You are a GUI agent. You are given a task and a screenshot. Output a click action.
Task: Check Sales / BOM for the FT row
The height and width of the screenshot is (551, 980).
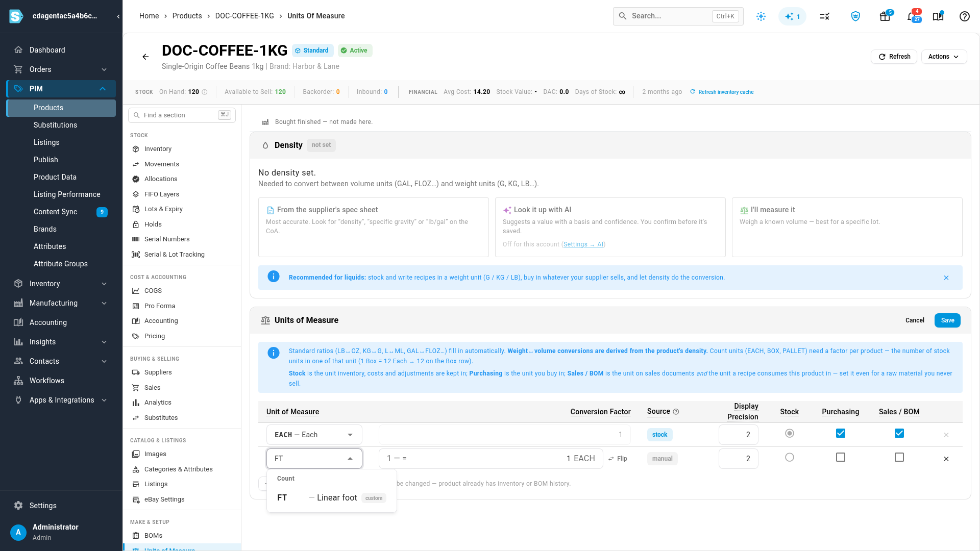tap(899, 457)
